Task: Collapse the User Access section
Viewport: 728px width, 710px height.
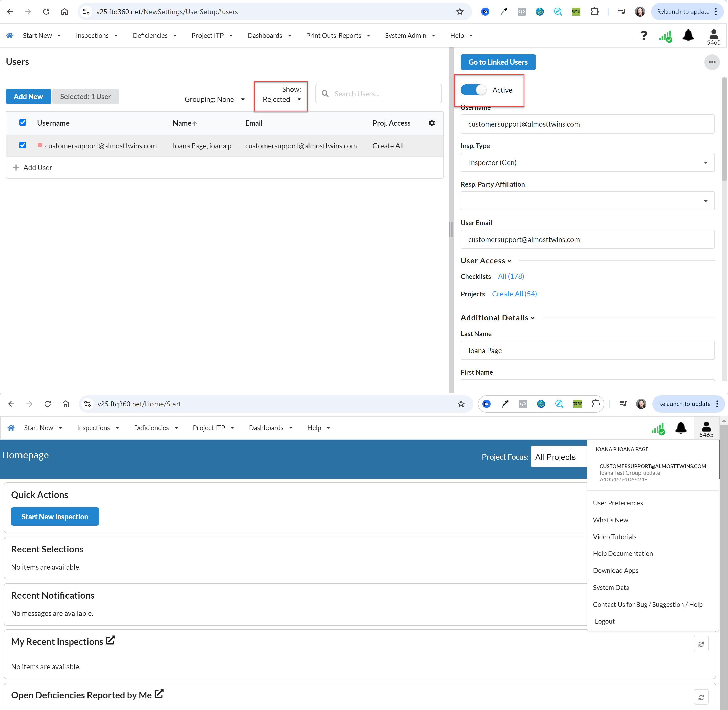Action: (486, 261)
